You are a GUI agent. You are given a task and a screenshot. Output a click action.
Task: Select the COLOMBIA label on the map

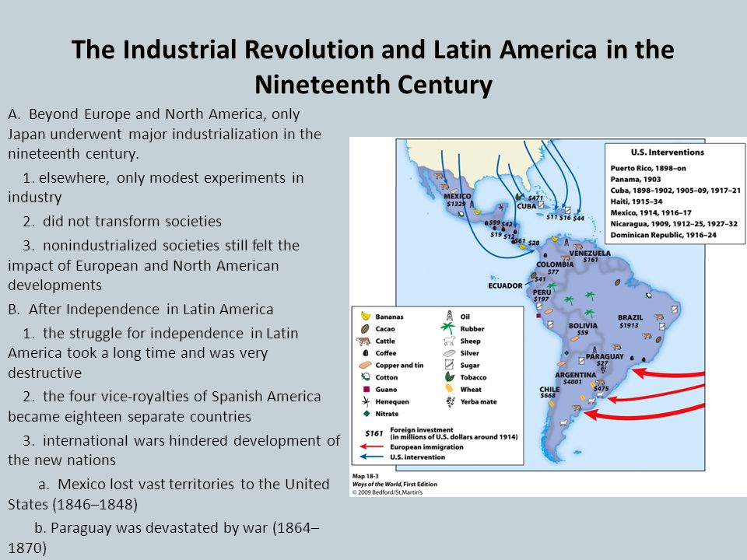pyautogui.click(x=555, y=264)
